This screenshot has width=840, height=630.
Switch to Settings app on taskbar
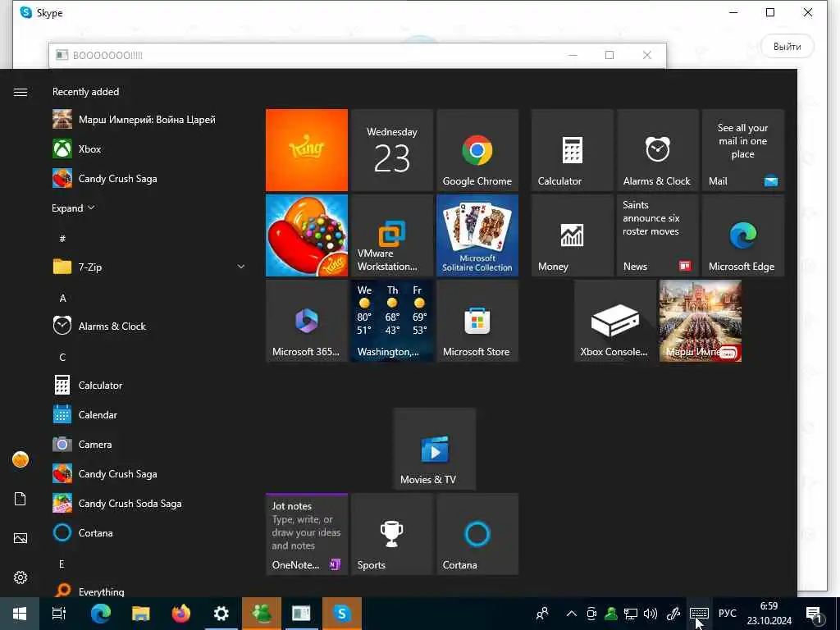pyautogui.click(x=221, y=614)
